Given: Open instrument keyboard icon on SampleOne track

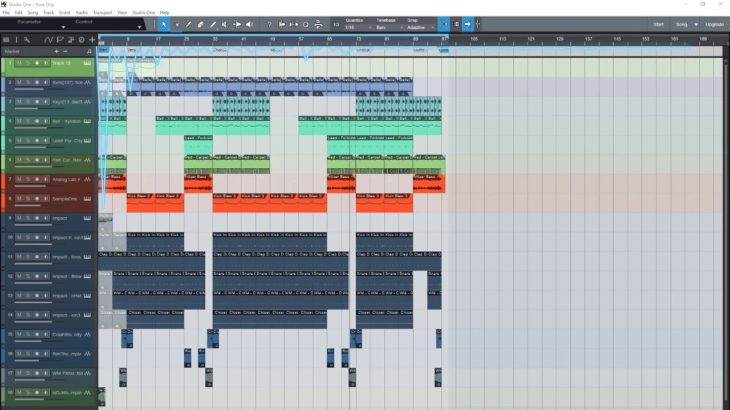Looking at the screenshot, I should [x=87, y=199].
